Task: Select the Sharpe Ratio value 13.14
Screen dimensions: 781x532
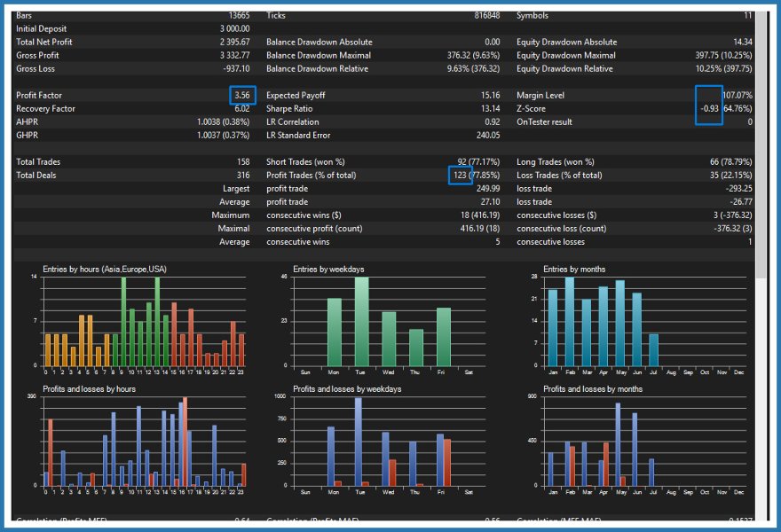Action: (x=490, y=108)
